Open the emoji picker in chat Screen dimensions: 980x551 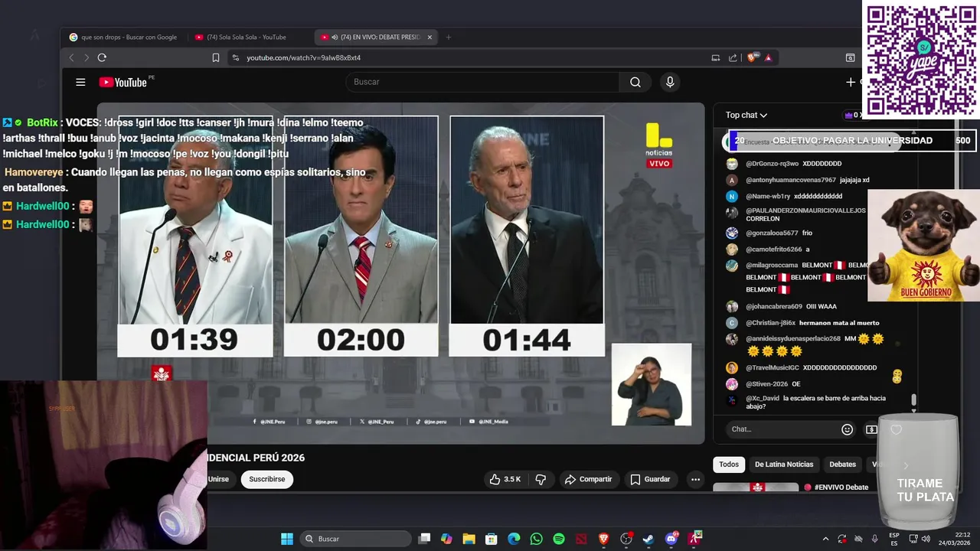point(847,429)
